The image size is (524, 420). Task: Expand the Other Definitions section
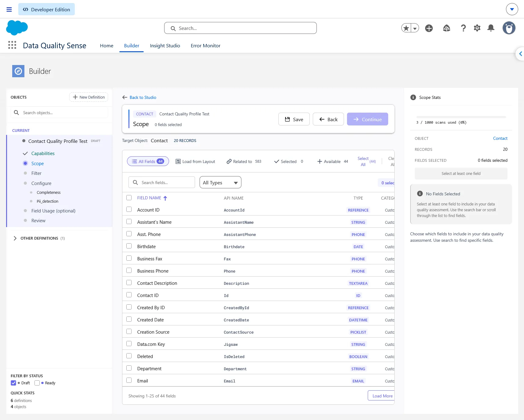click(x=15, y=238)
